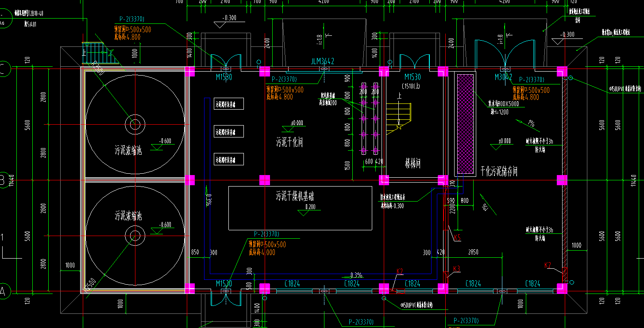Click the magenta hatched 集水坑 rectangle
Viewport: 644px width, 328px height.
click(465, 123)
